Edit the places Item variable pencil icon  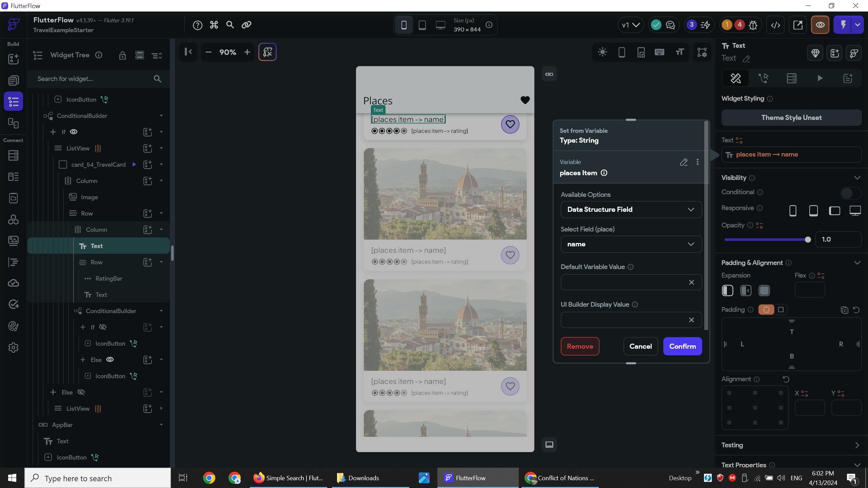[684, 162]
